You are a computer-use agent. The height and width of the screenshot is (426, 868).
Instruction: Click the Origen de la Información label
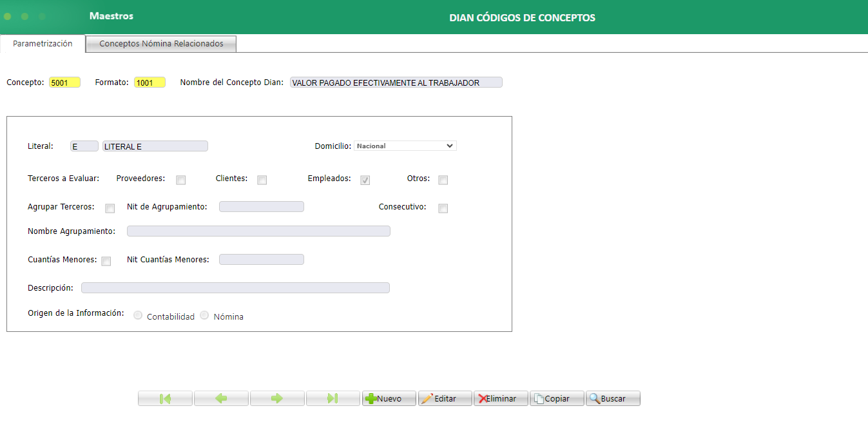(x=76, y=313)
